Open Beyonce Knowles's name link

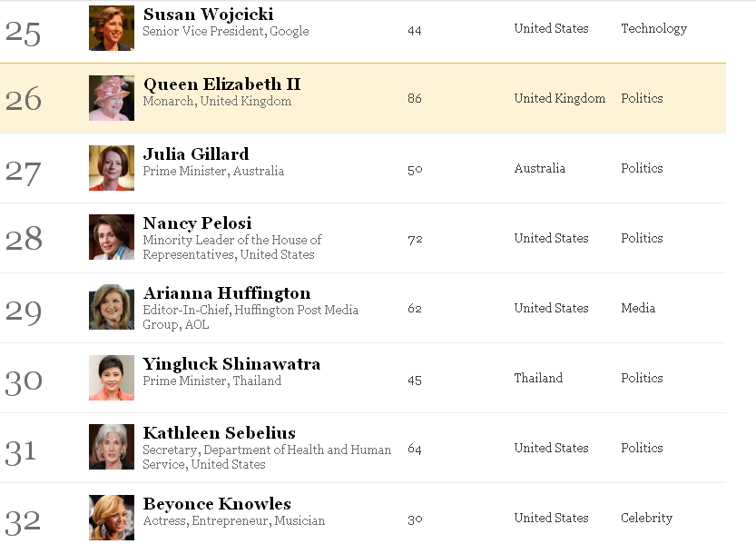coord(217,504)
